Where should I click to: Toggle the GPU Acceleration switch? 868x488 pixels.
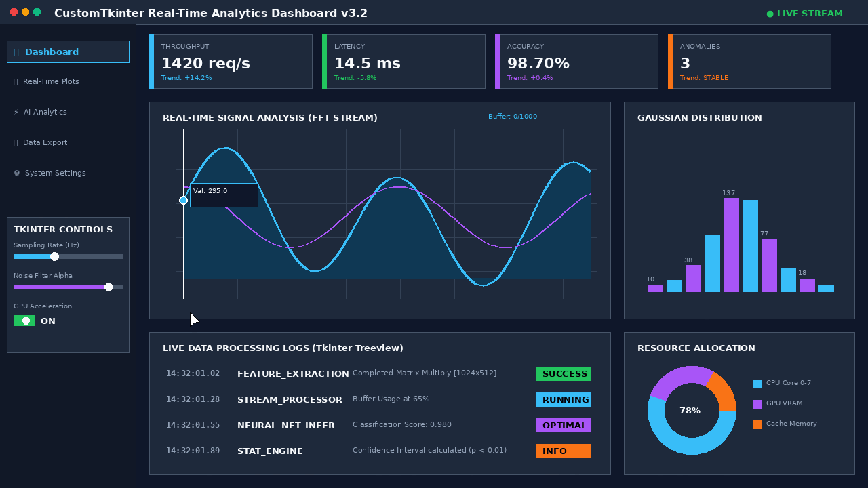(24, 321)
